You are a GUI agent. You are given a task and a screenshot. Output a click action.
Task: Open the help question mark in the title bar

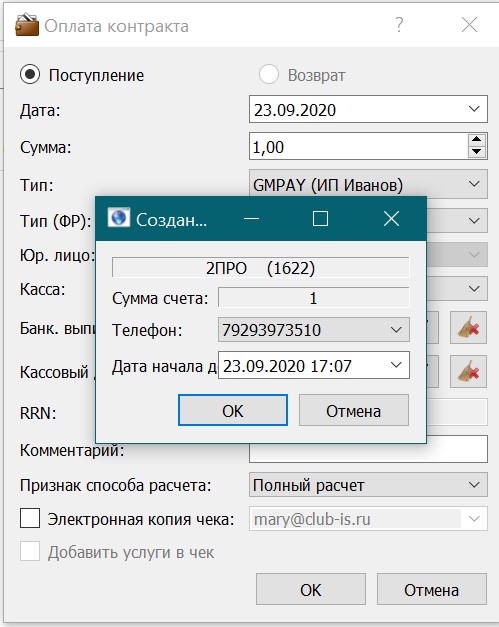[399, 25]
